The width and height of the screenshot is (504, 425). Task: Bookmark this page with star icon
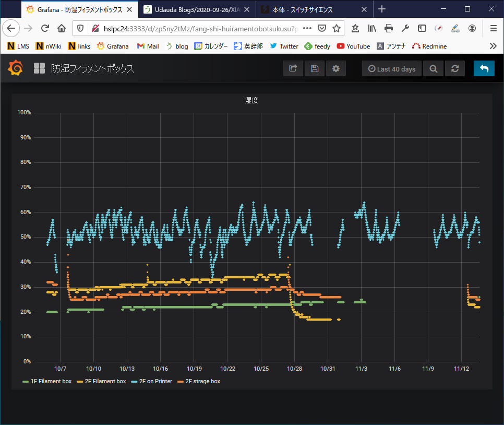337,28
